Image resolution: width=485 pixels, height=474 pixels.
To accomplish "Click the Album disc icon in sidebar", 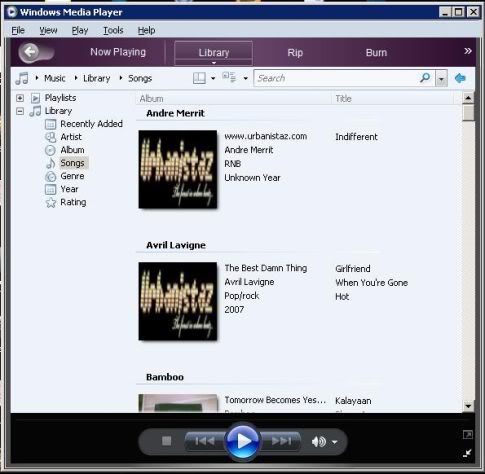I will pyautogui.click(x=50, y=150).
